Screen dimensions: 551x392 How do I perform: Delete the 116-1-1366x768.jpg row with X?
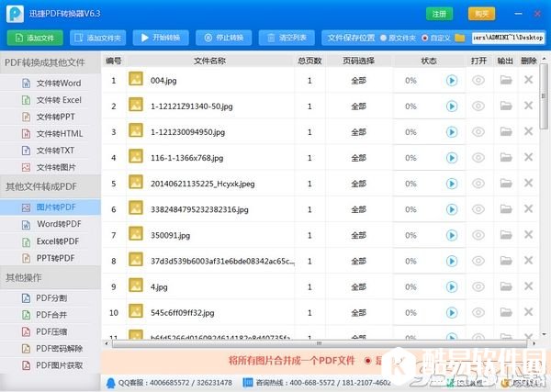tap(529, 157)
